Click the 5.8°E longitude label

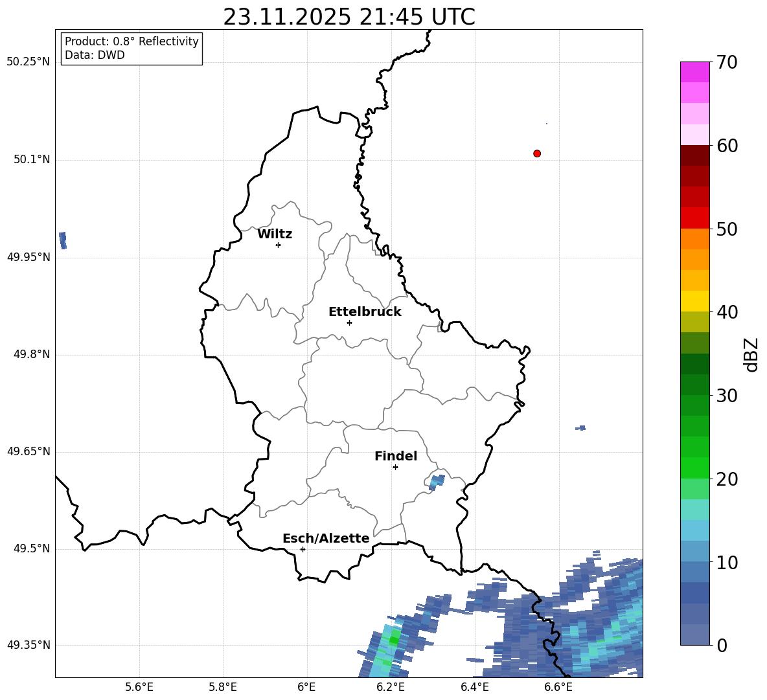click(x=223, y=688)
